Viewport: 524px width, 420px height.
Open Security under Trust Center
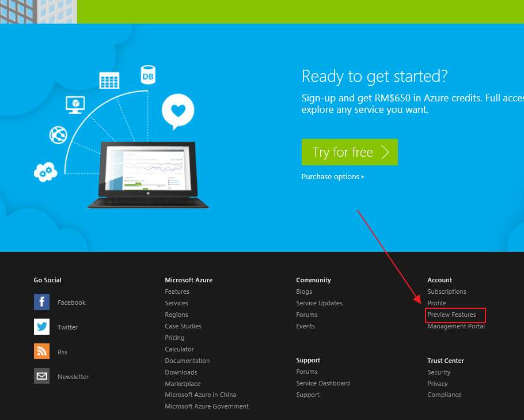439,372
